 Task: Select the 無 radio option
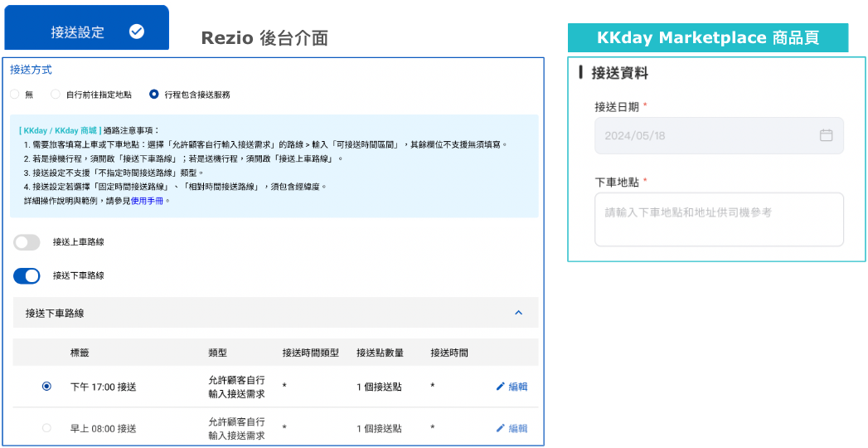click(x=14, y=94)
